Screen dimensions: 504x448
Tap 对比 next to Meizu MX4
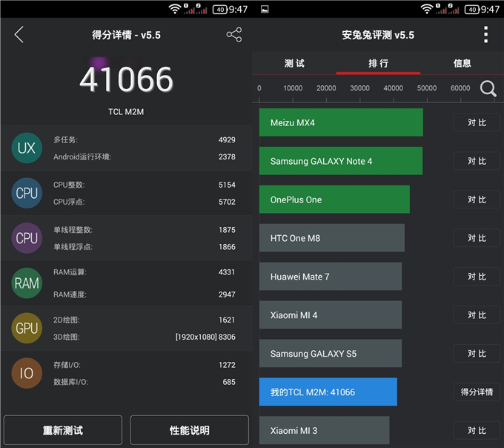coord(477,122)
